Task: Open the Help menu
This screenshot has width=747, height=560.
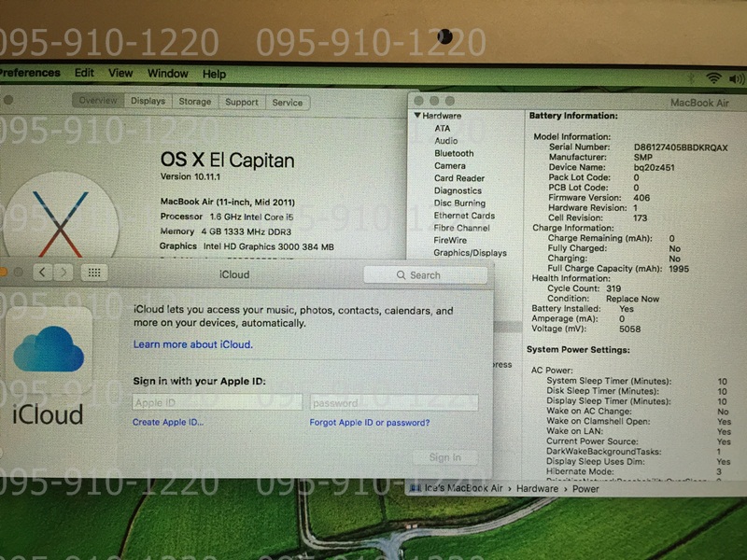Action: click(214, 75)
